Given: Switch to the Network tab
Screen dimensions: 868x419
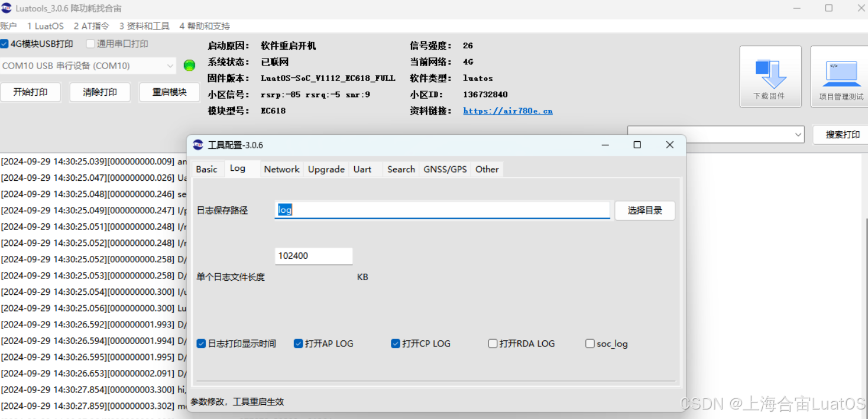Looking at the screenshot, I should pos(281,169).
